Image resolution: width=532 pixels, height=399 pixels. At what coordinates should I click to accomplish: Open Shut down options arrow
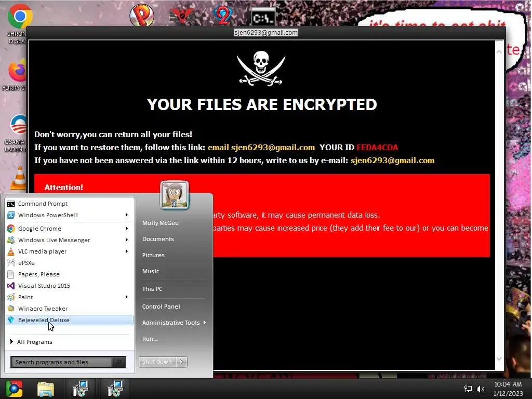click(181, 362)
